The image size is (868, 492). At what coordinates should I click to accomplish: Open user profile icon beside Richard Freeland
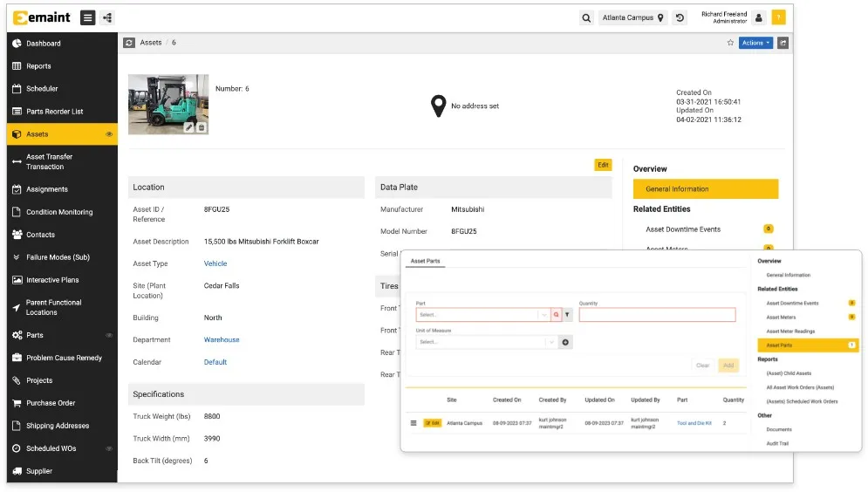click(x=759, y=17)
